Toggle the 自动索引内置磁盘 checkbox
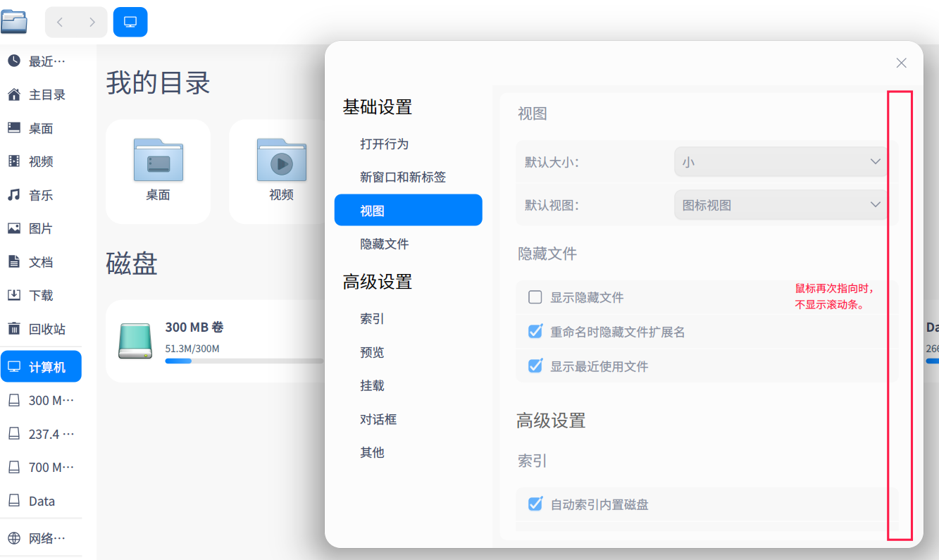939x560 pixels. [535, 504]
